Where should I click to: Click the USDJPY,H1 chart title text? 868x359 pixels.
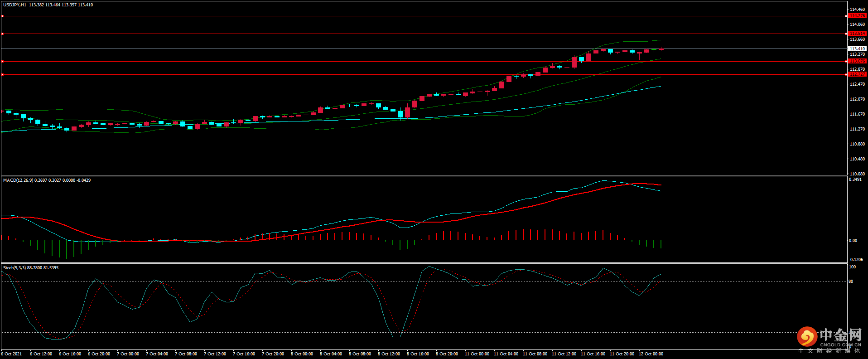pos(14,5)
